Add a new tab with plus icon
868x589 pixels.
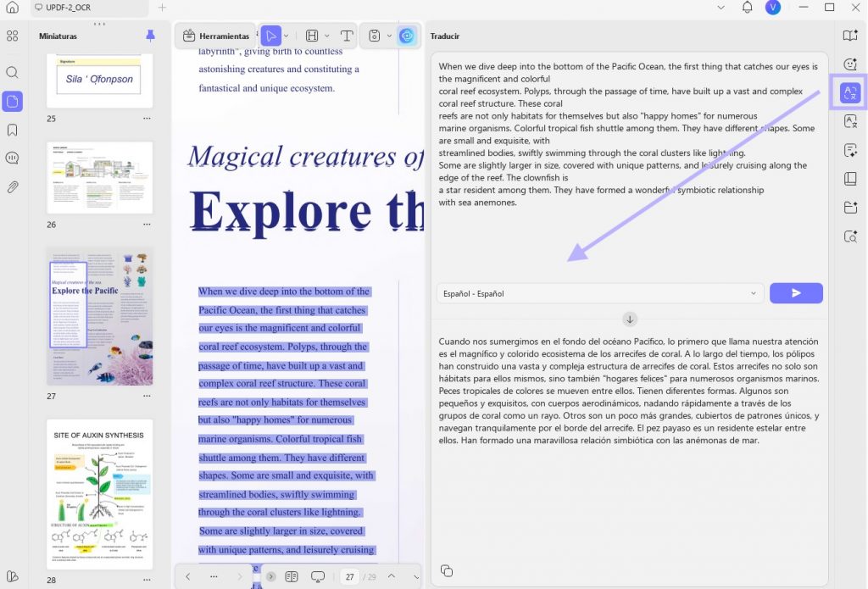click(x=162, y=8)
